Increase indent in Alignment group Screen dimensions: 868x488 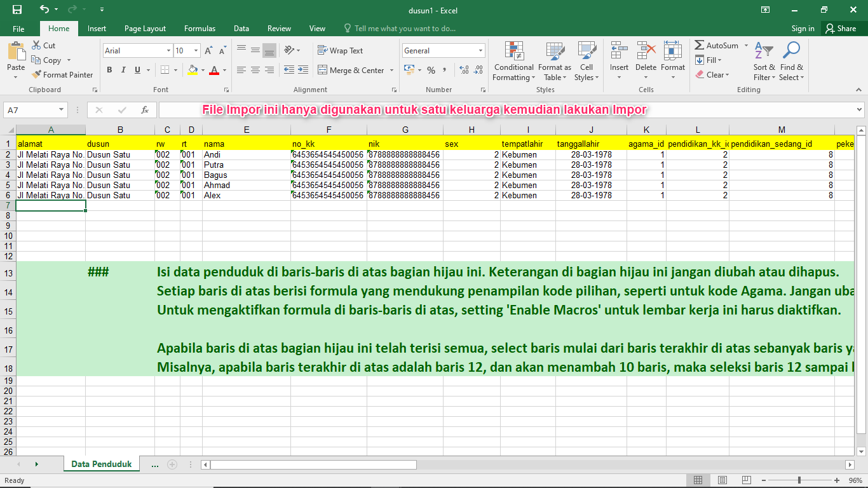(304, 71)
